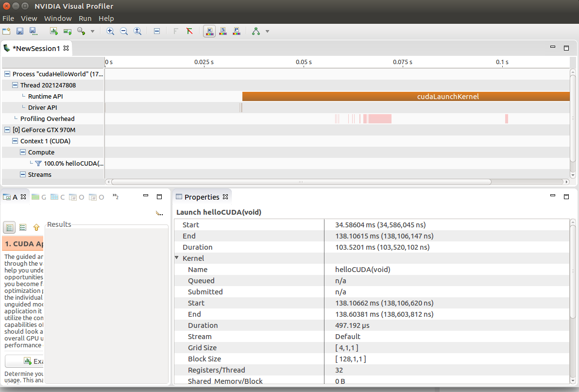The height and width of the screenshot is (392, 579).
Task: Open dropdown arrow beside magnifier play icon
Action: point(93,32)
